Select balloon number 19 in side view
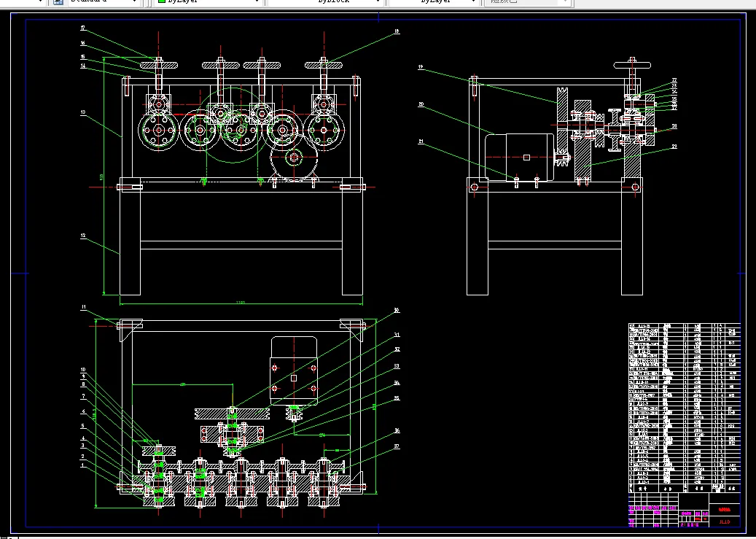The width and height of the screenshot is (756, 539). 421,66
